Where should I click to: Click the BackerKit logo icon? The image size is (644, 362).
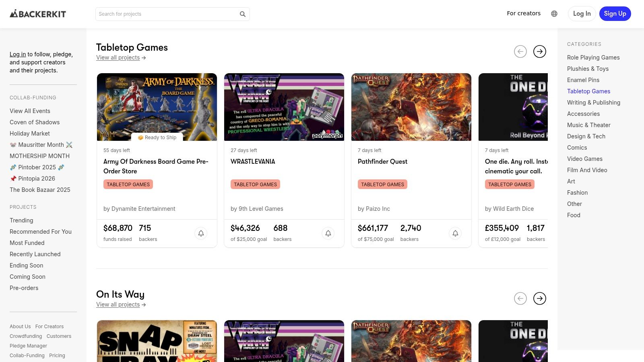pyautogui.click(x=15, y=13)
